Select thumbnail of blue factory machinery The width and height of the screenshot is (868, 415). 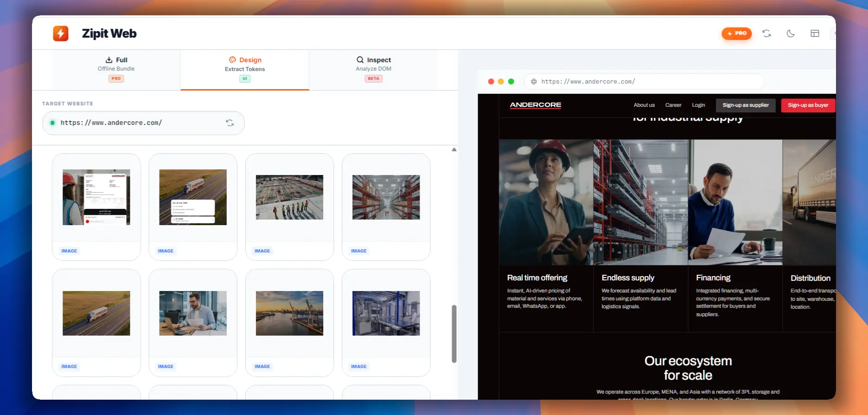click(386, 313)
